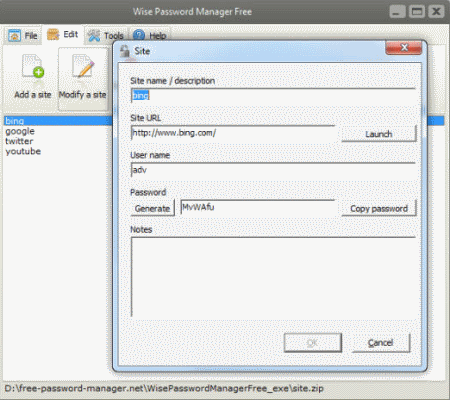This screenshot has height=400, width=450.
Task: Select bing in the site list
Action: 57,121
